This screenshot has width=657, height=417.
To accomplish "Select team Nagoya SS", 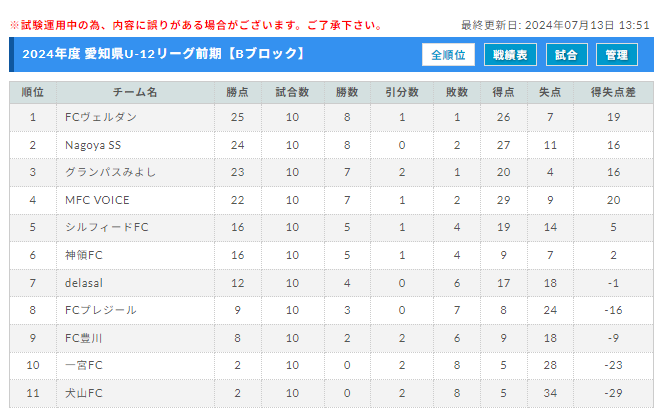I will (93, 145).
